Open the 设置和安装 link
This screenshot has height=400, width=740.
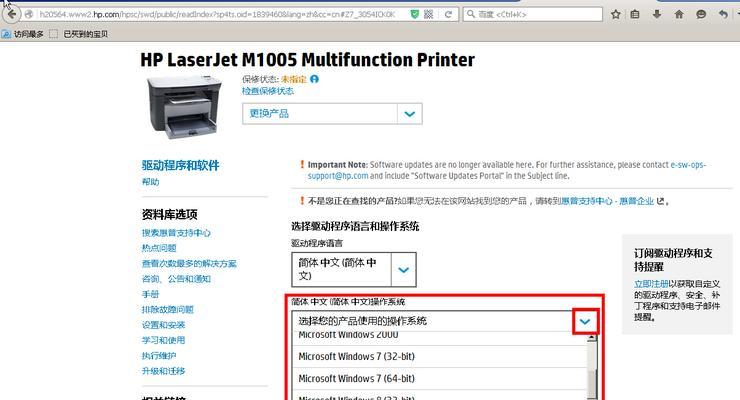pos(163,325)
